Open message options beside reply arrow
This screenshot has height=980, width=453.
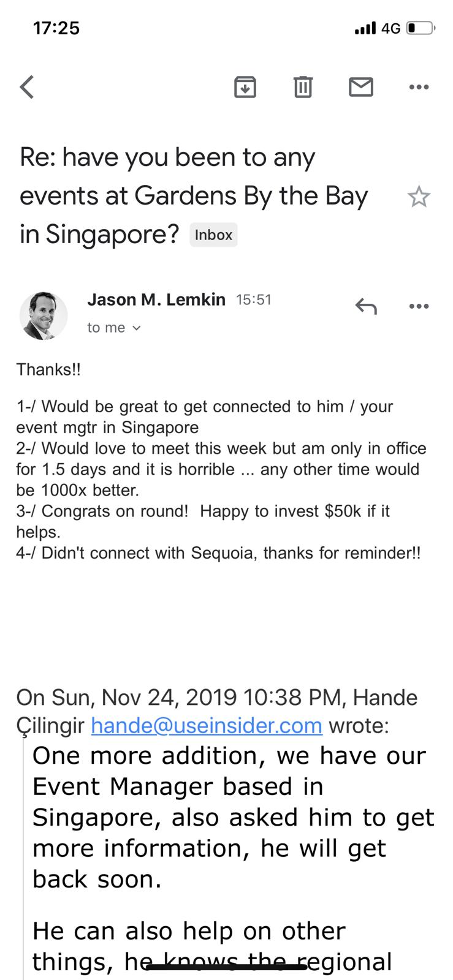(x=419, y=306)
